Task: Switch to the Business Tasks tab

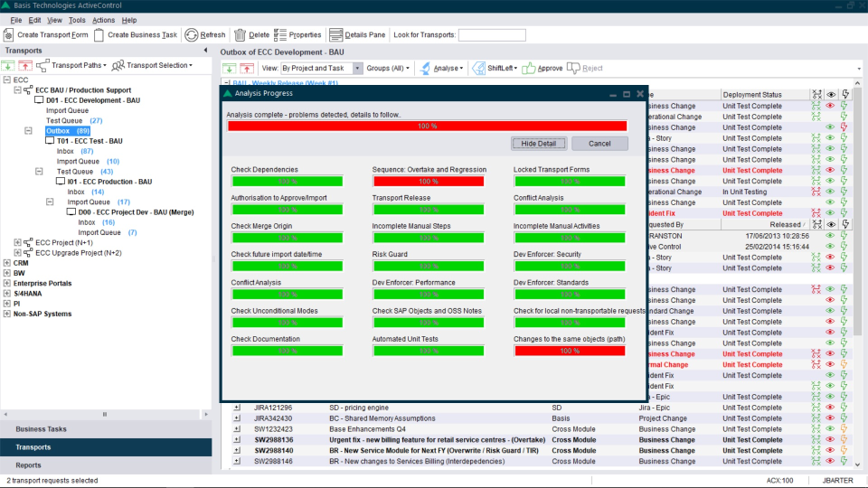Action: (x=106, y=429)
